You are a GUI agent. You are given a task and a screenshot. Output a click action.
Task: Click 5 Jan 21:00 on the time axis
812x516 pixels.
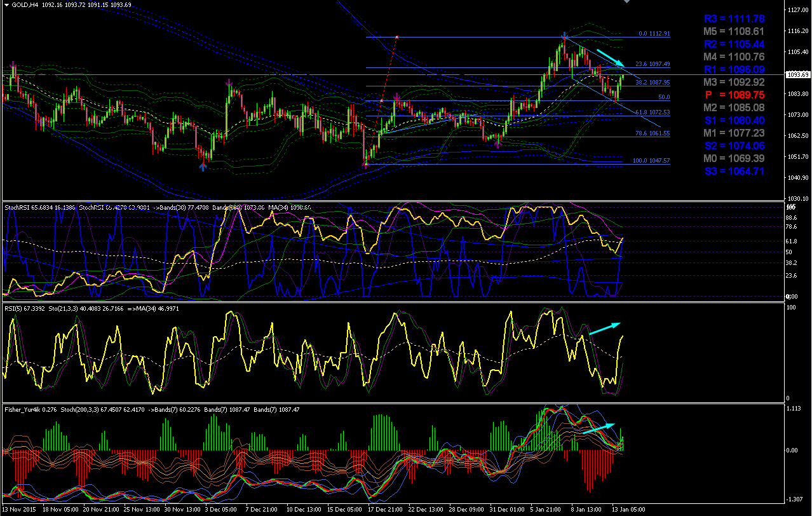pos(546,510)
